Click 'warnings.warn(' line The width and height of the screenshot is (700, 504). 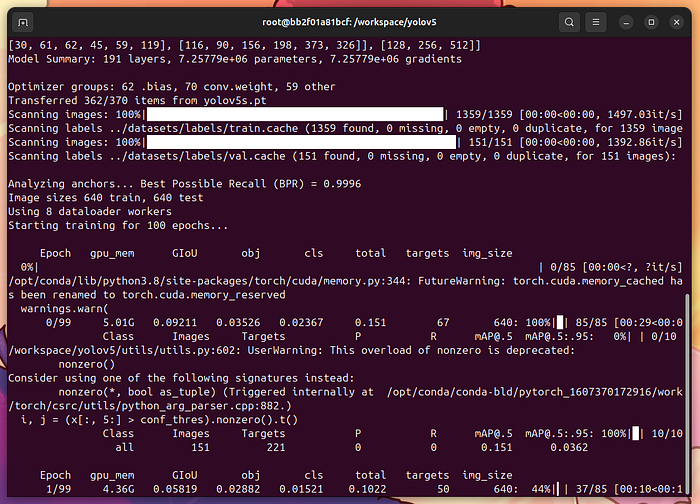pos(64,308)
